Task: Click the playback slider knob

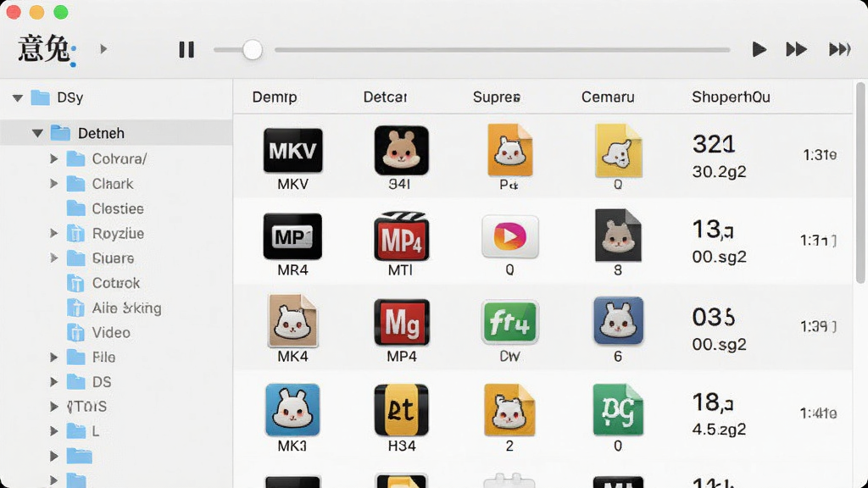Action: (253, 50)
